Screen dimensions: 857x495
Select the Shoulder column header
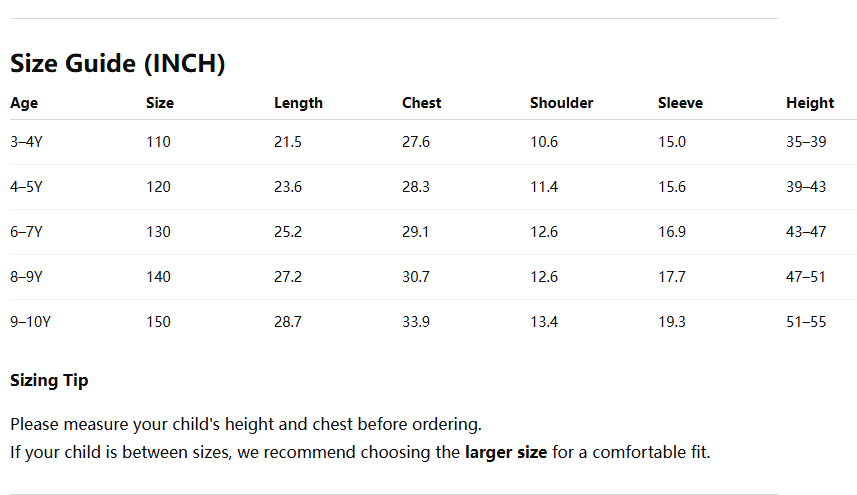click(561, 103)
